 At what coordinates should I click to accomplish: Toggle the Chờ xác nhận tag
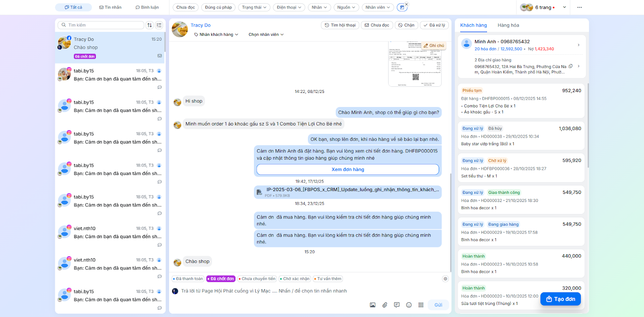(x=295, y=279)
